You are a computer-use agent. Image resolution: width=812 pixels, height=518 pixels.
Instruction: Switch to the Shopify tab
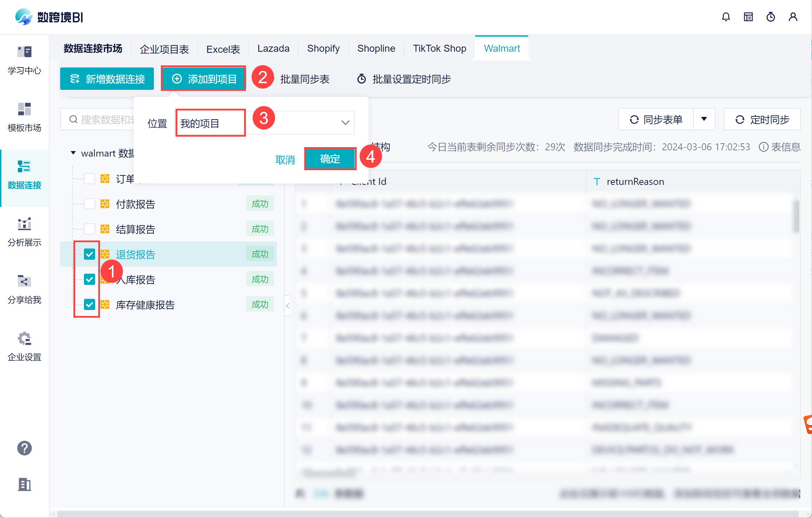coord(323,48)
